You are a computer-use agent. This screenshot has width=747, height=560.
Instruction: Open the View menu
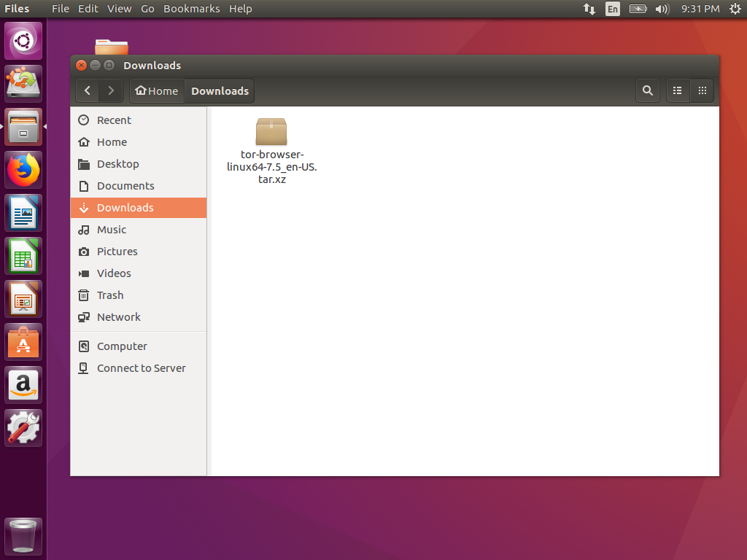[x=119, y=9]
